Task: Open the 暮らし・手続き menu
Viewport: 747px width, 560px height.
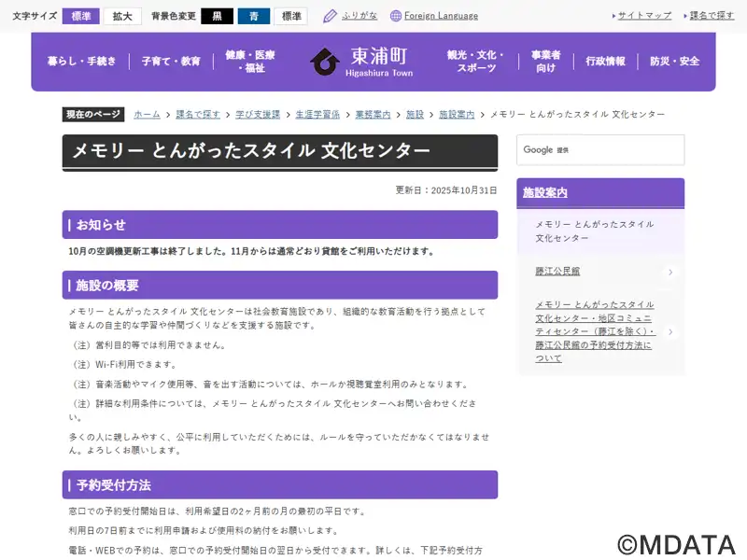Action: point(82,62)
